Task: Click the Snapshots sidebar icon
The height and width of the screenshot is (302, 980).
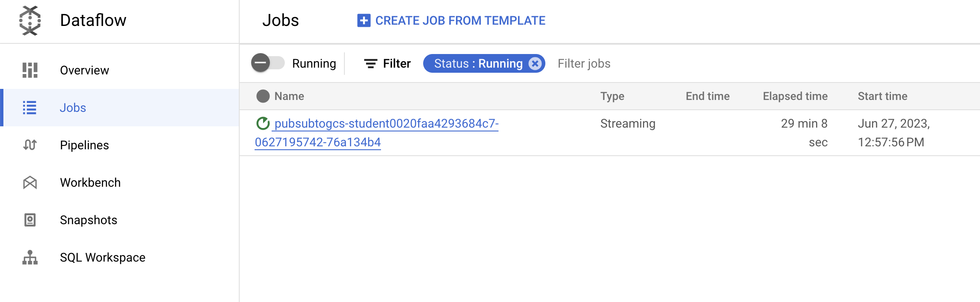Action: pos(29,220)
